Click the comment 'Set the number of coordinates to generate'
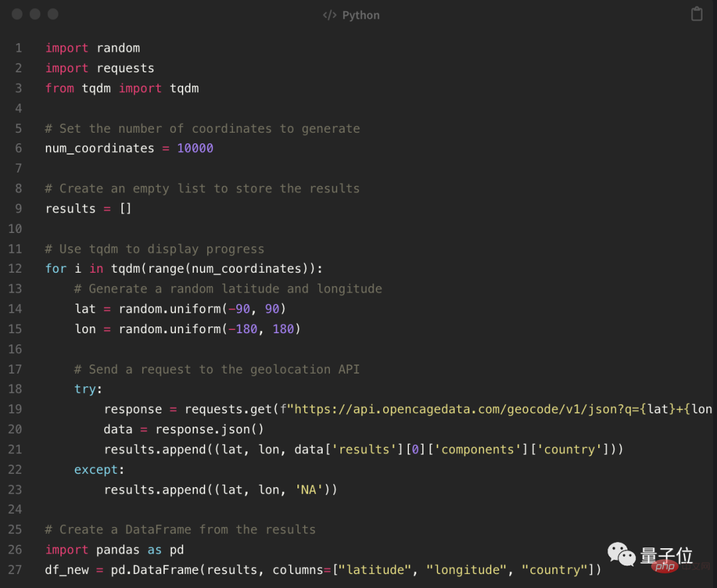Viewport: 717px width, 588px height. tap(202, 129)
